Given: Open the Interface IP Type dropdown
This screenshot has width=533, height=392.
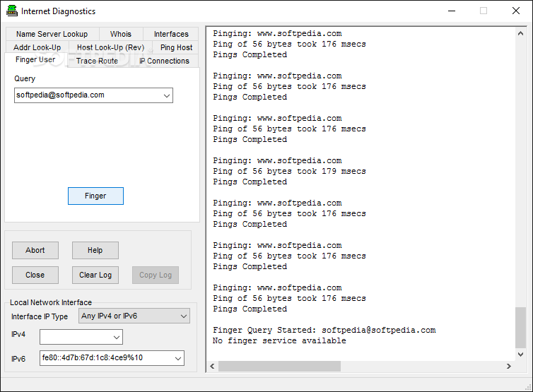Looking at the screenshot, I should click(x=134, y=316).
